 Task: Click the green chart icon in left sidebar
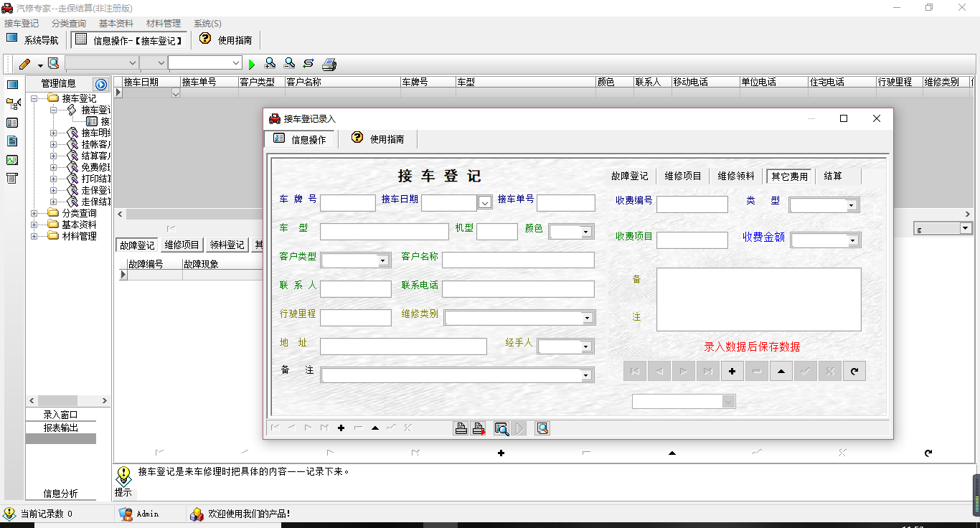pos(12,160)
